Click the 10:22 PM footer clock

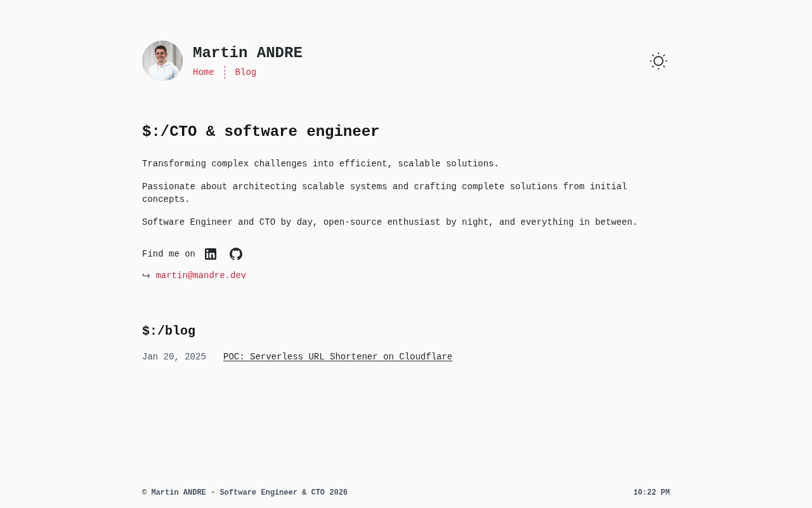tap(652, 493)
